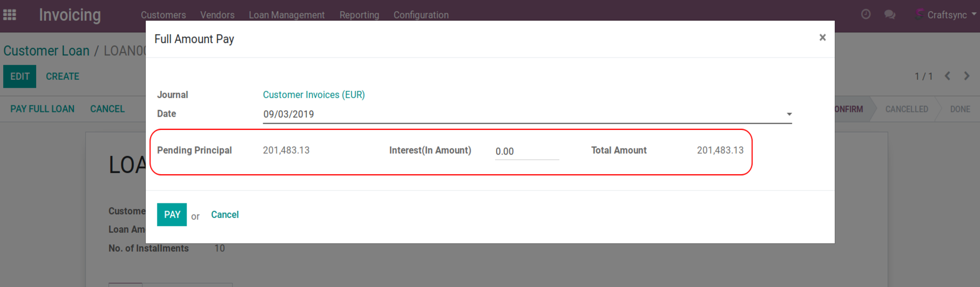The height and width of the screenshot is (287, 980).
Task: Click the PAY FULL LOAN button
Action: [x=43, y=109]
